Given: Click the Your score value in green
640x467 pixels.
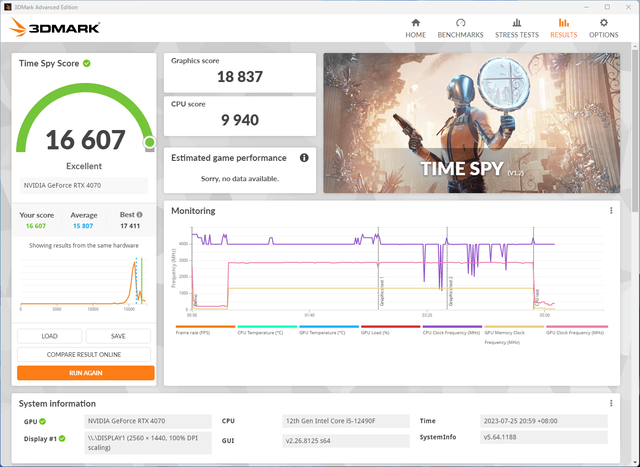Looking at the screenshot, I should pos(36,226).
